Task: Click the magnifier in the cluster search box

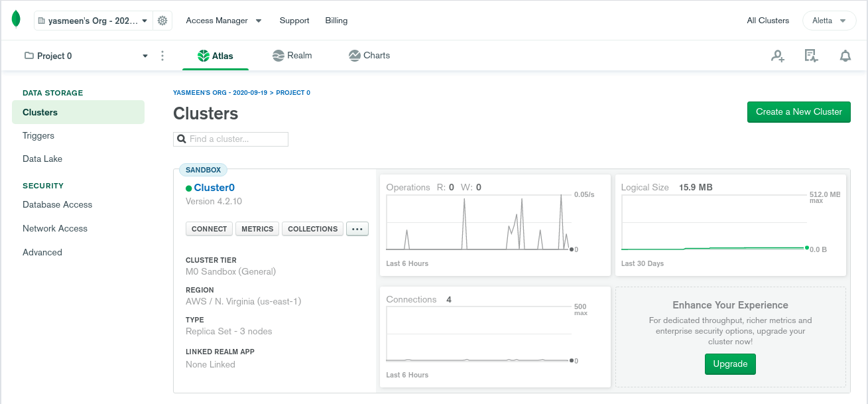Action: pos(182,139)
